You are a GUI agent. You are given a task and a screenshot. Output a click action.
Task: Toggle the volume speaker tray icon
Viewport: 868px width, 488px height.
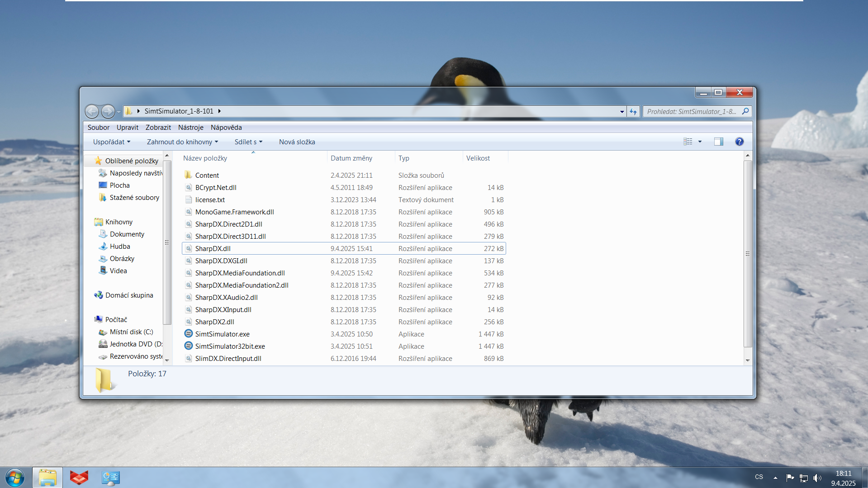(x=817, y=478)
